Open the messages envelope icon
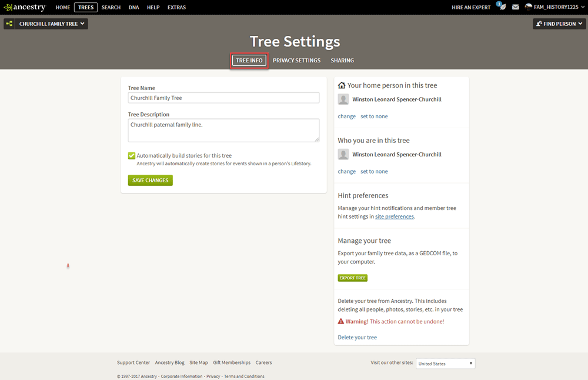 [x=516, y=7]
